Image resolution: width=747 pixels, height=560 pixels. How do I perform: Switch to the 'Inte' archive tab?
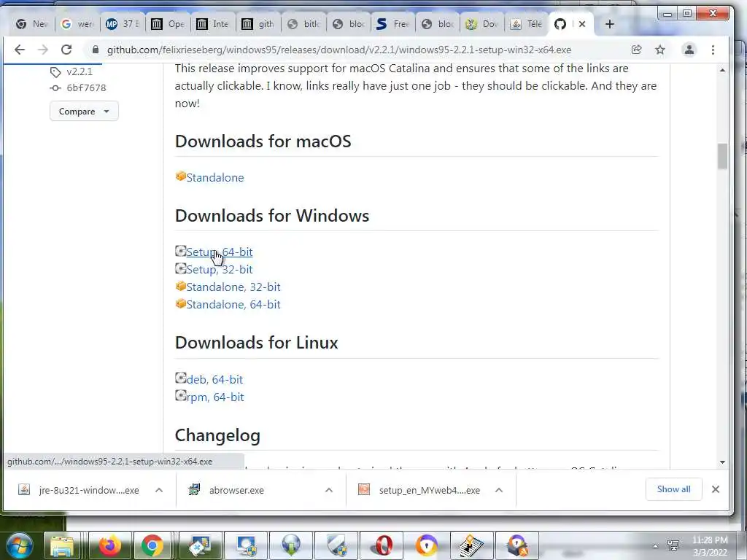click(x=213, y=24)
